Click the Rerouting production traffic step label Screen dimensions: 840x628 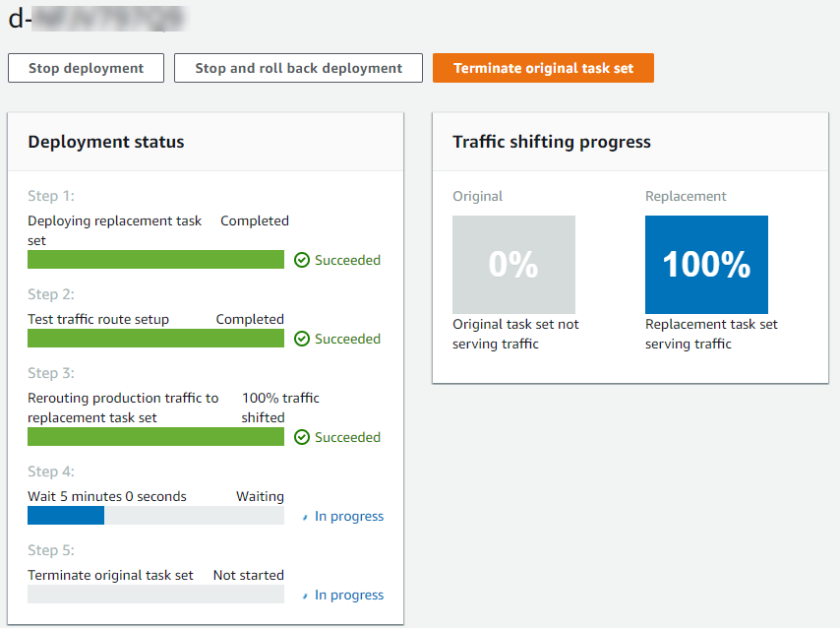[123, 406]
